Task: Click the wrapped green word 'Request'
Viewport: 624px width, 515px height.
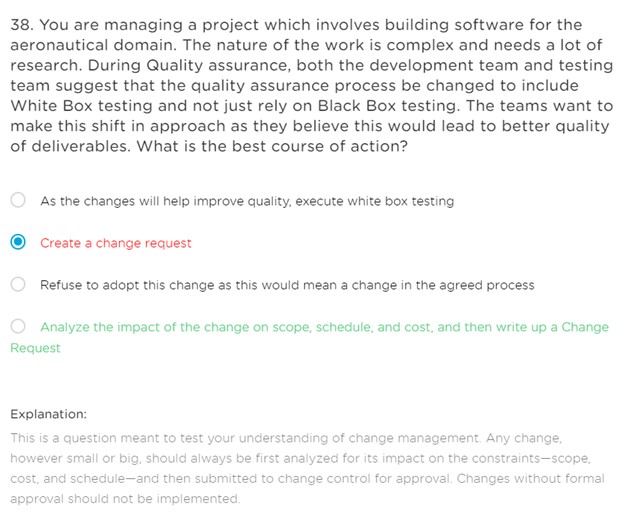Action: point(35,348)
